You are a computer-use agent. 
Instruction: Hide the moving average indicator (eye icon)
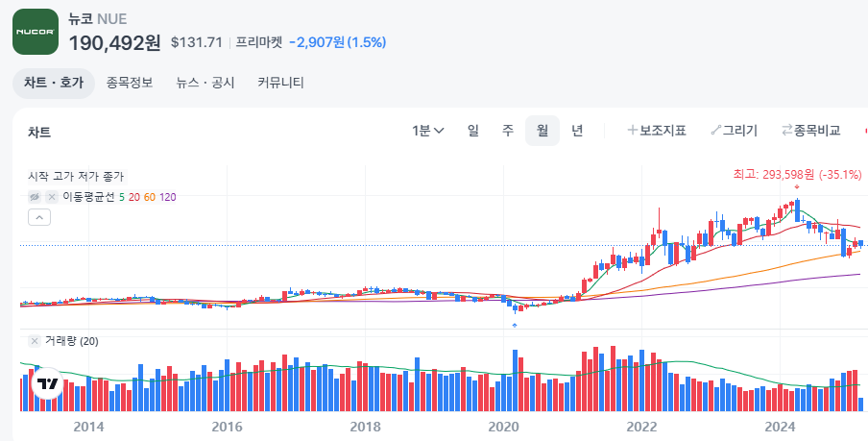pos(35,197)
